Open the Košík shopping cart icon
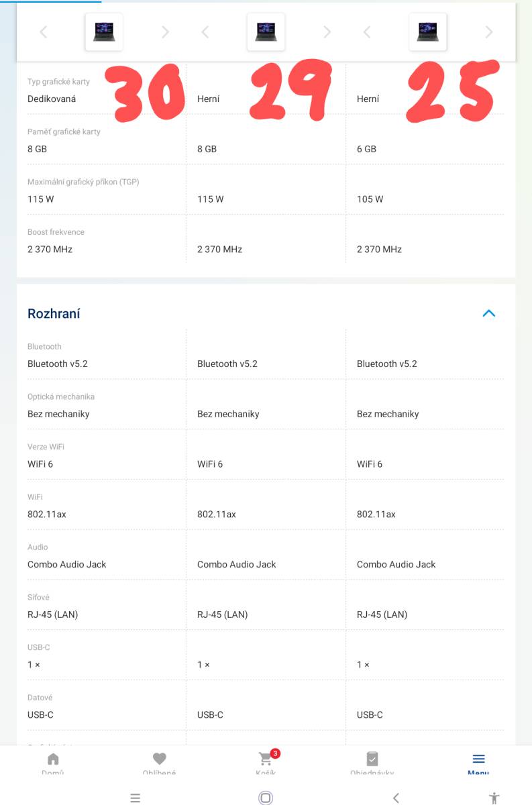This screenshot has width=532, height=805. pyautogui.click(x=266, y=759)
